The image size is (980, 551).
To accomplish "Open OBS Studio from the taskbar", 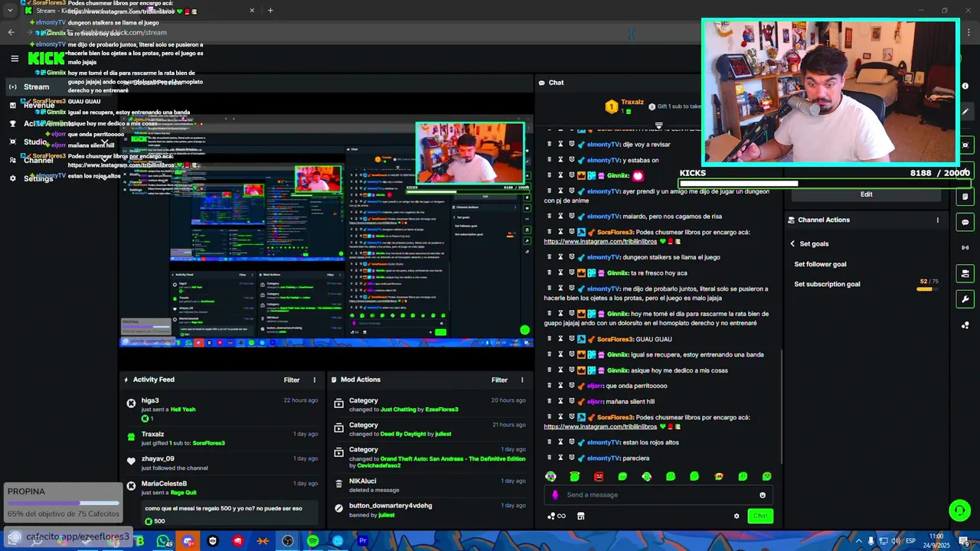I will 288,541.
